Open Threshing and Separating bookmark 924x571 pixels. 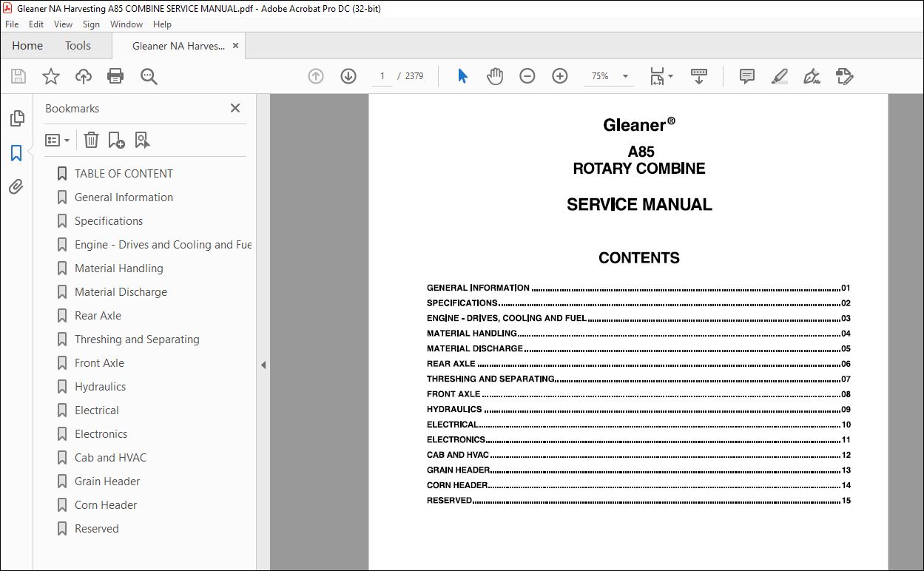pyautogui.click(x=137, y=339)
